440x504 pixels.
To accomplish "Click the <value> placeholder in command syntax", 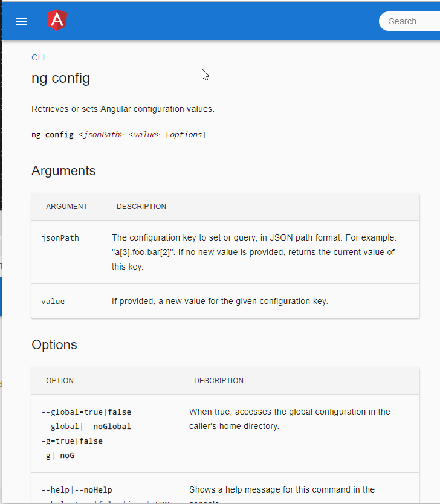I will pyautogui.click(x=144, y=134).
